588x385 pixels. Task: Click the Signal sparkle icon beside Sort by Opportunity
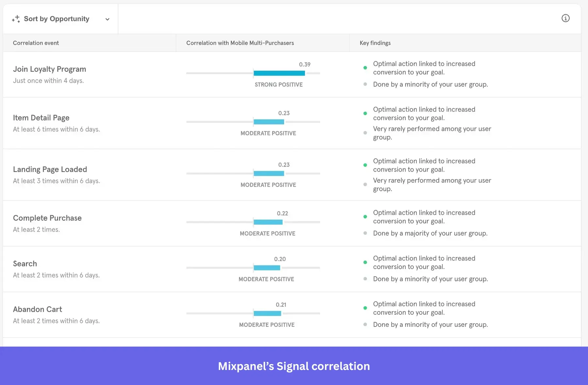(x=15, y=19)
